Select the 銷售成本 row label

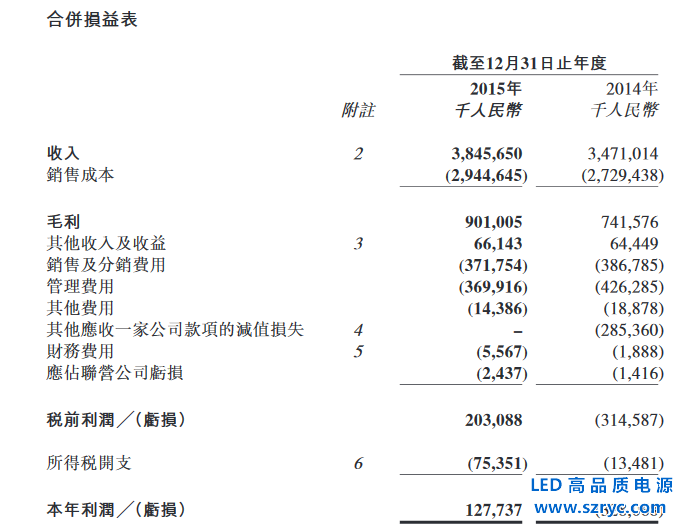(80, 175)
